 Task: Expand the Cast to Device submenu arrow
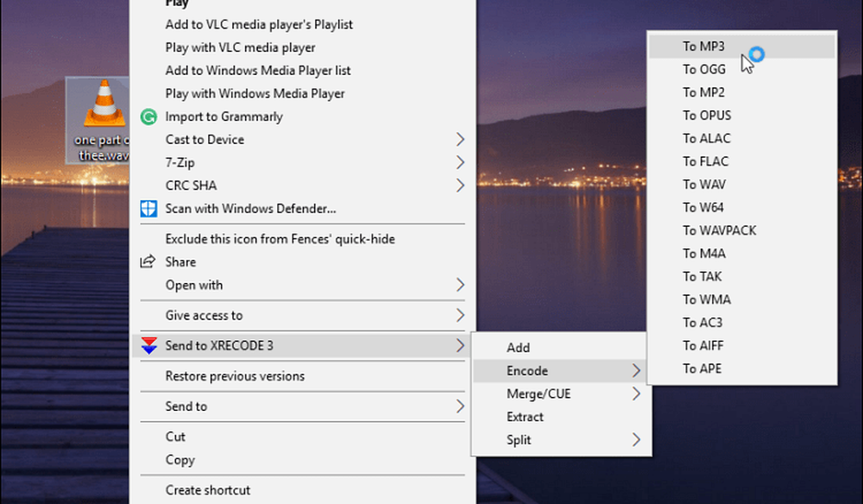[460, 140]
